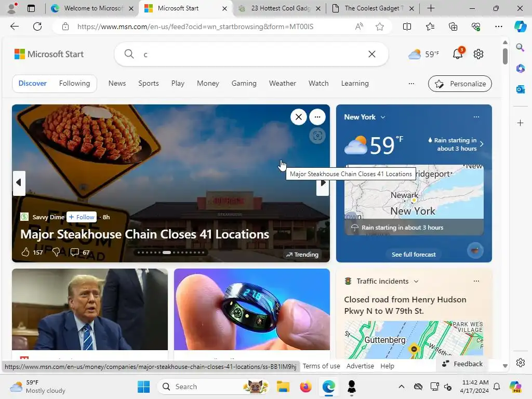Open Major Steakhouse Chain Closes 41 Locations headline

[x=144, y=234]
